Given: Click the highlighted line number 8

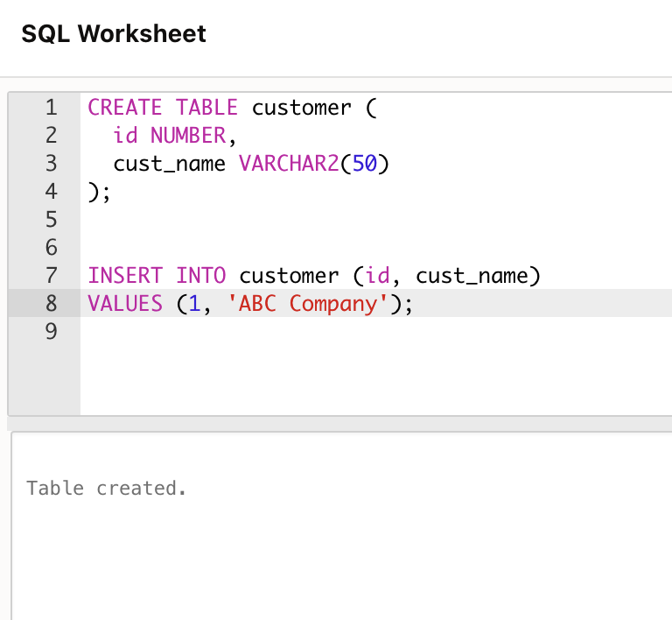Looking at the screenshot, I should click(50, 304).
